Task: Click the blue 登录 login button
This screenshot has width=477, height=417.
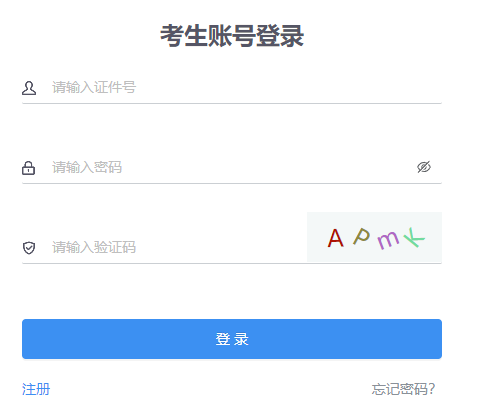Action: tap(232, 339)
